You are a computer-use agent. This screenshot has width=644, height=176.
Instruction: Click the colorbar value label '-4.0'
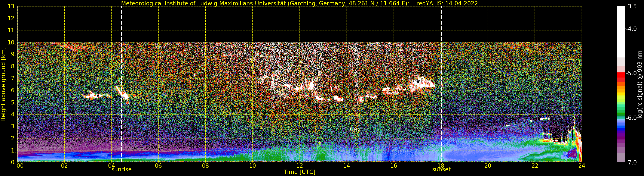pos(631,29)
